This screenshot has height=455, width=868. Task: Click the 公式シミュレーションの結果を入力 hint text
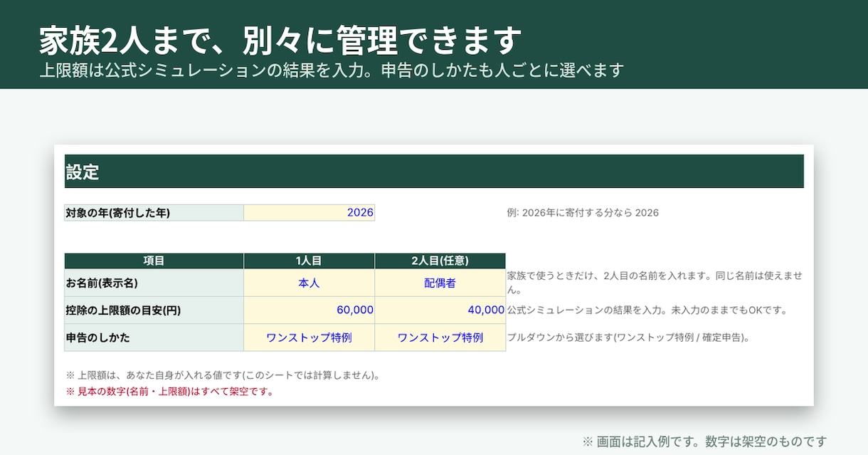pyautogui.click(x=647, y=310)
